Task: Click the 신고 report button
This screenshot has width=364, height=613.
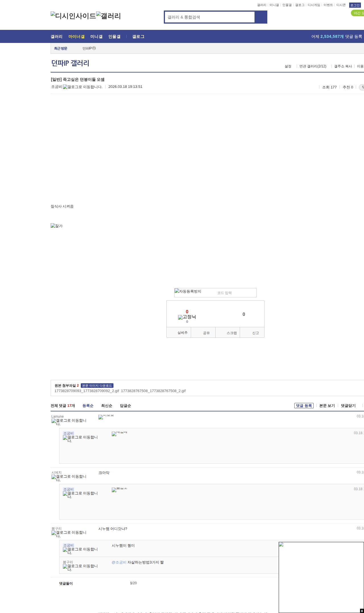Action: tap(252, 333)
